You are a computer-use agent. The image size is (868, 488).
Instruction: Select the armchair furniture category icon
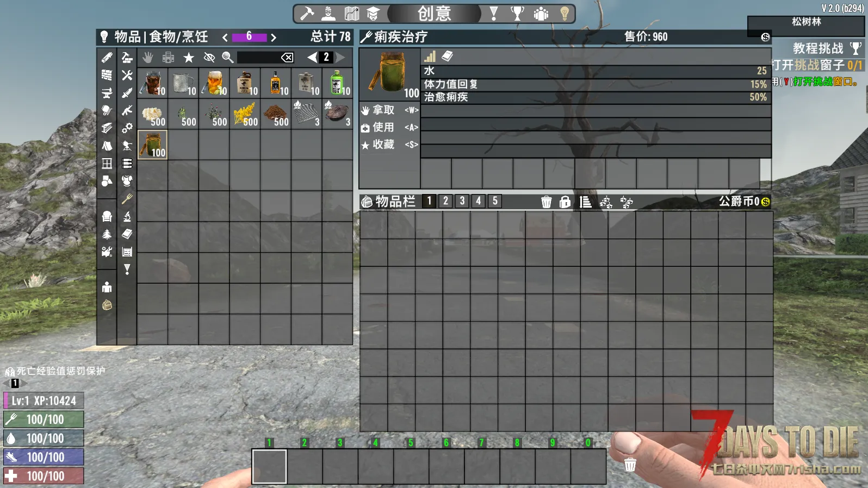pos(107,216)
